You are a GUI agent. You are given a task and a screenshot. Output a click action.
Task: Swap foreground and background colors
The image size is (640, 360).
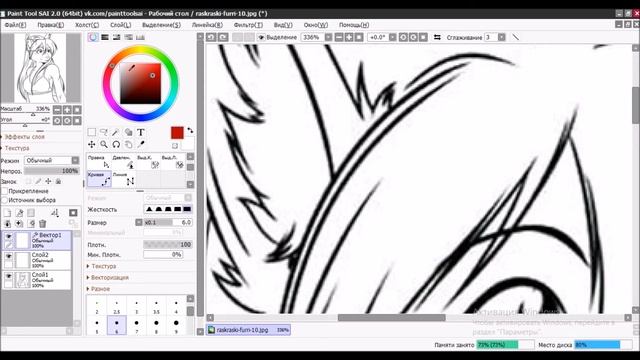click(x=190, y=131)
